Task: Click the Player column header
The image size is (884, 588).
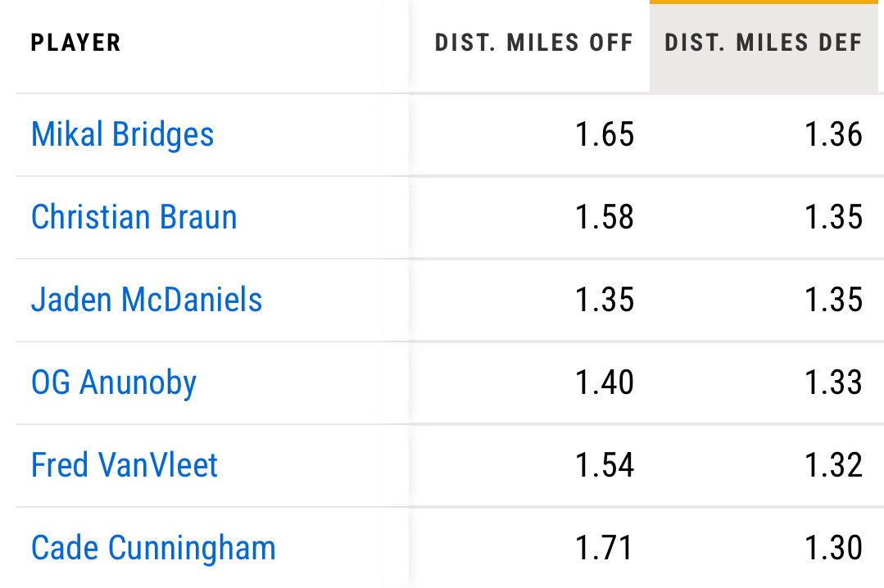Action: pos(75,43)
